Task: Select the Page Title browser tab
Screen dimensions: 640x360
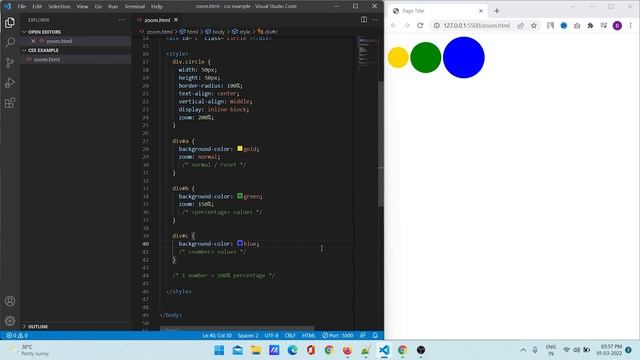Action: click(x=436, y=11)
